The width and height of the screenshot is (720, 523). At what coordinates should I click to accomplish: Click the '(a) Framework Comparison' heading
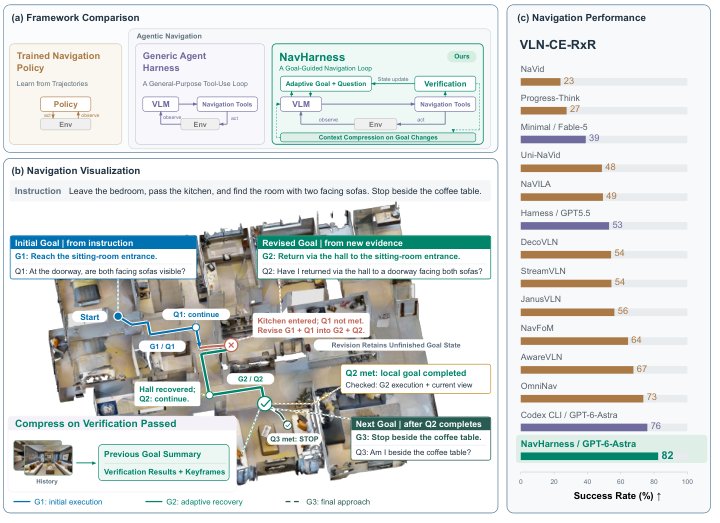coord(75,17)
